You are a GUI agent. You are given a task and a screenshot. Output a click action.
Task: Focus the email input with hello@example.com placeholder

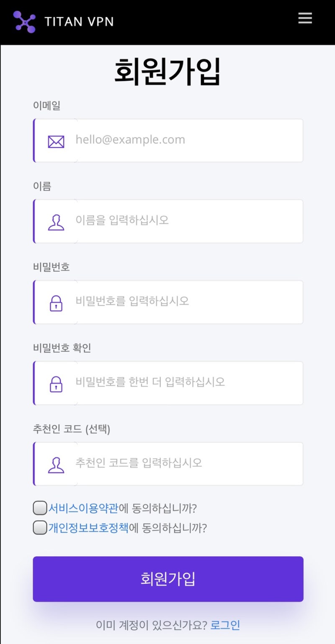click(188, 140)
